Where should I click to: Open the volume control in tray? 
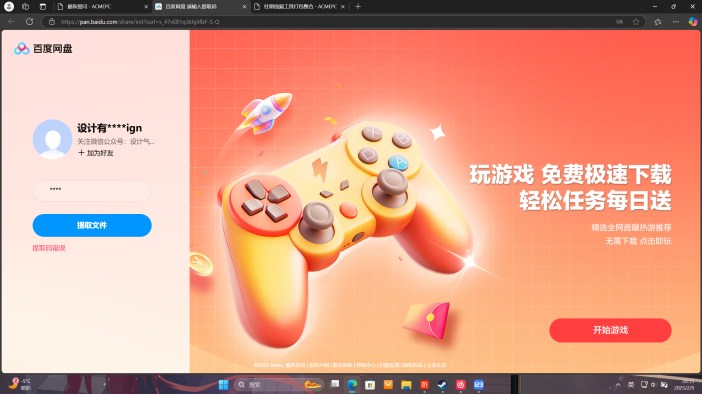[653, 385]
